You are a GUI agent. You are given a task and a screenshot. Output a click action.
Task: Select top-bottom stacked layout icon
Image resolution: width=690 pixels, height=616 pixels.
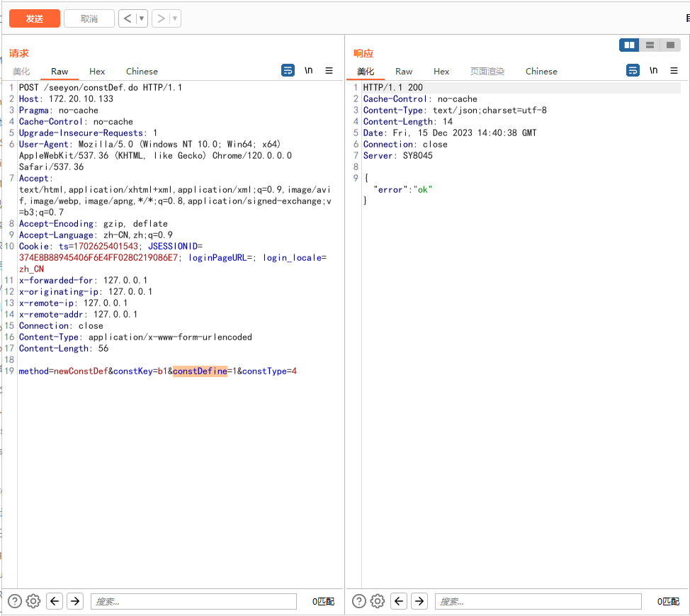point(650,45)
